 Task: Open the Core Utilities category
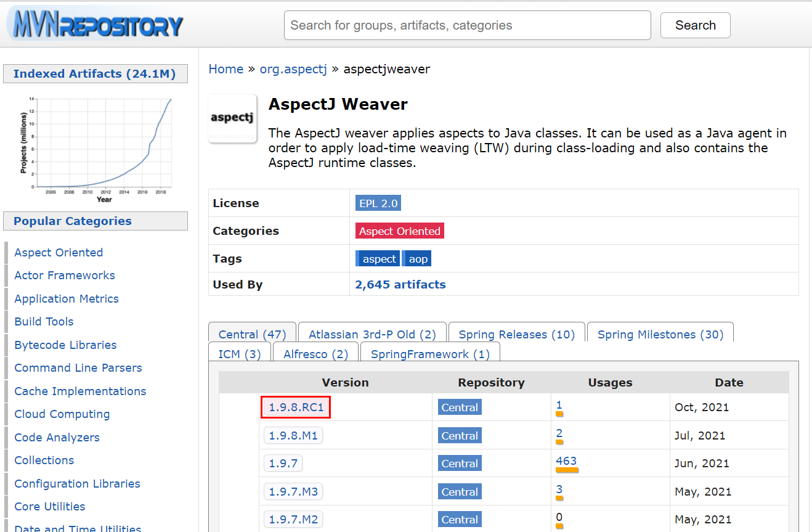50,507
